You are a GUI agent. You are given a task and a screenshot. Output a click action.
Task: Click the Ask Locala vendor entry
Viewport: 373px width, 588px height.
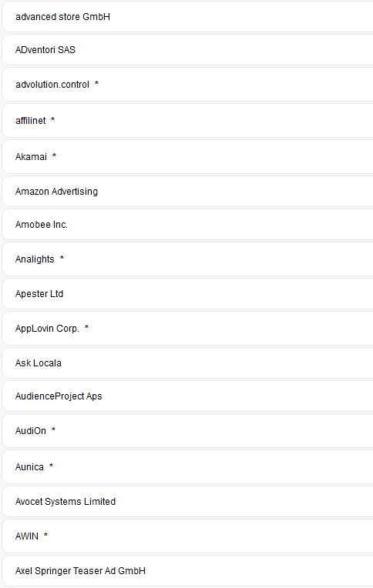(x=188, y=363)
